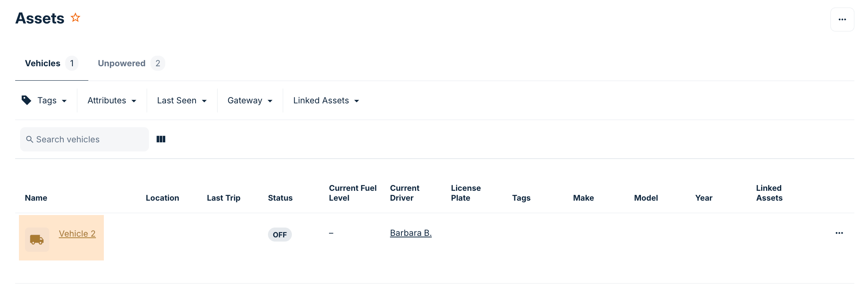
Task: Expand the Gateway filter dropdown
Action: (x=249, y=100)
